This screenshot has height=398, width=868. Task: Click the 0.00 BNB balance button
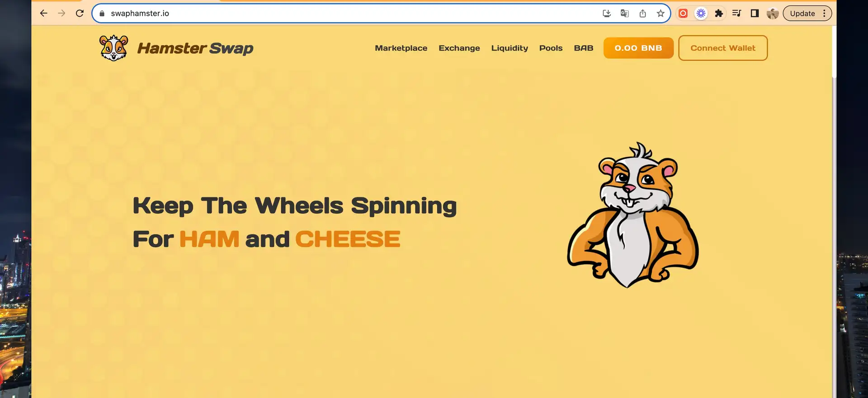[638, 48]
